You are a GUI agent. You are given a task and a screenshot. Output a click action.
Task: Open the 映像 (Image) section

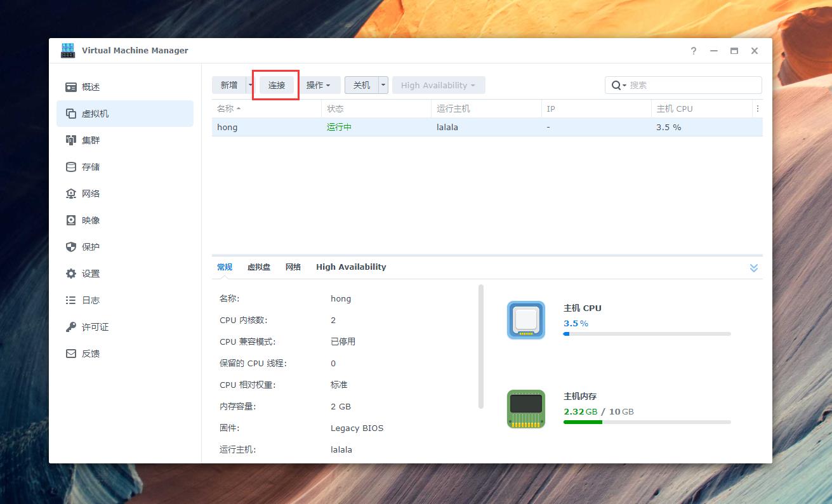coord(91,220)
